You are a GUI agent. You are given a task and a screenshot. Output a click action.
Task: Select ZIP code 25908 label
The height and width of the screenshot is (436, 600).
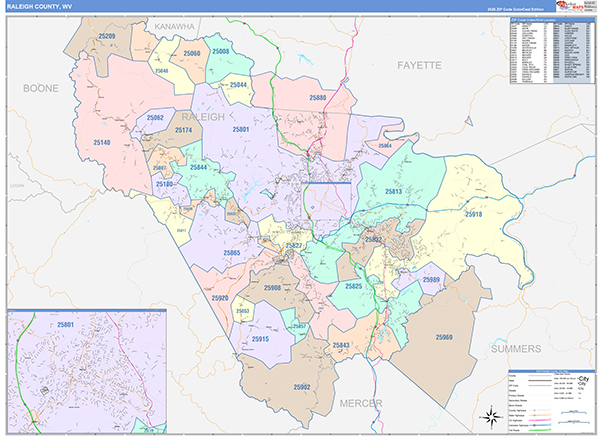272,287
